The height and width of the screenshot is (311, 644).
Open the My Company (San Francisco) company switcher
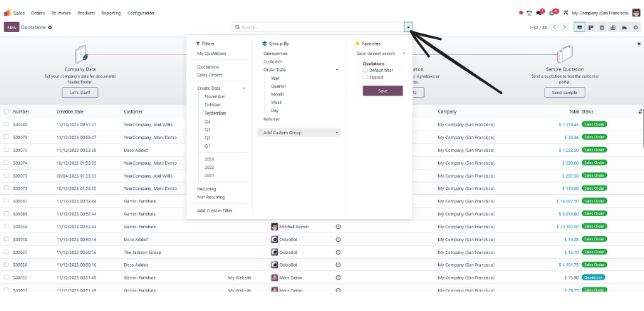tap(600, 13)
